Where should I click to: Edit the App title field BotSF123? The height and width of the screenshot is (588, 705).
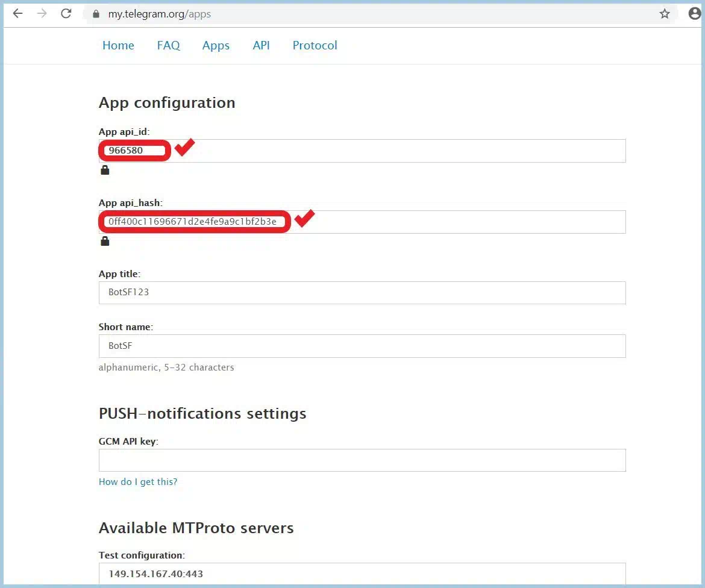[362, 293]
